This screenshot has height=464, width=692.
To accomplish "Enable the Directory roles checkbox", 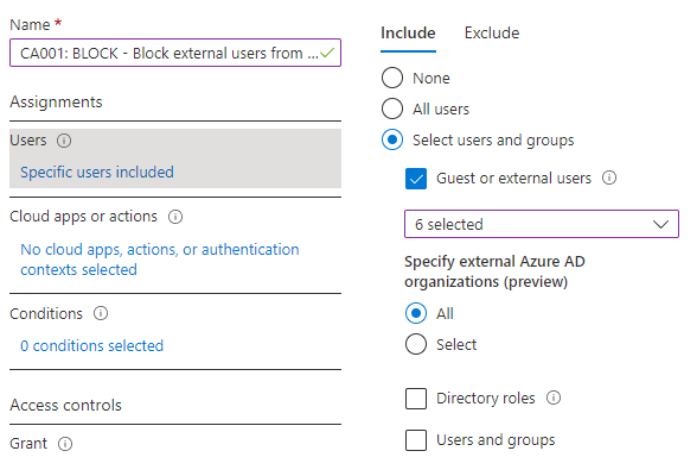I will point(416,399).
